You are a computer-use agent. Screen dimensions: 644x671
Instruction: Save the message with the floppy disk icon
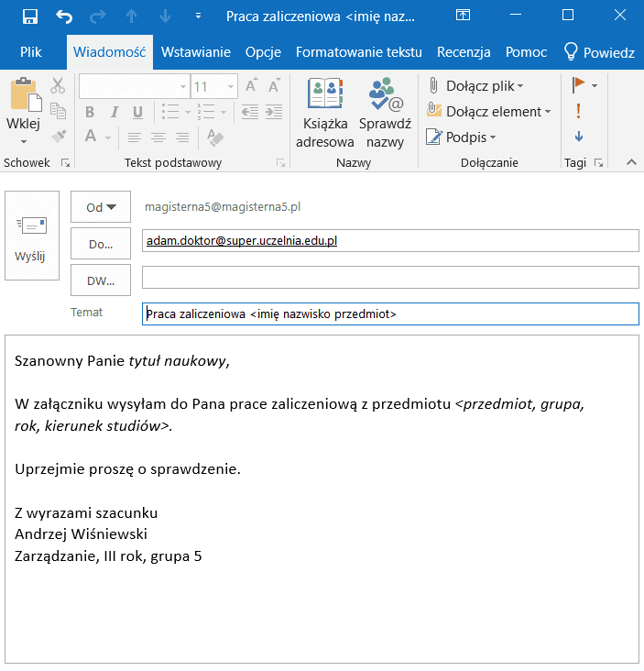tap(30, 16)
